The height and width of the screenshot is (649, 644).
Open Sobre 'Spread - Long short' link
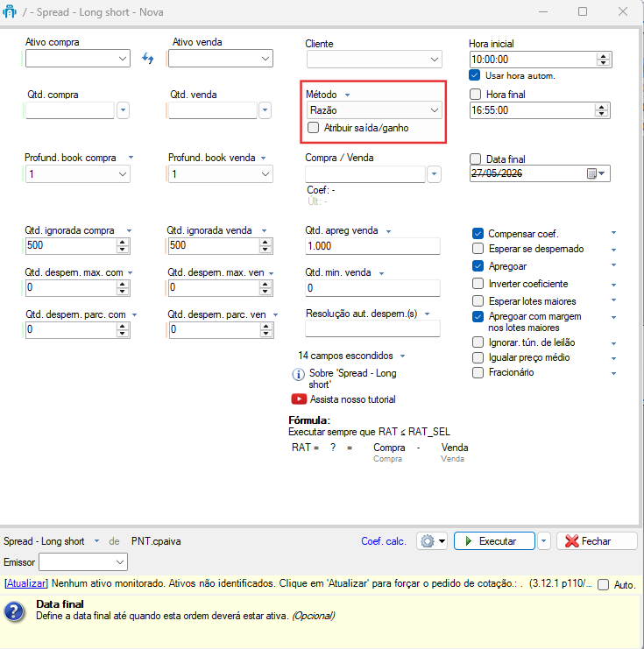tap(353, 378)
